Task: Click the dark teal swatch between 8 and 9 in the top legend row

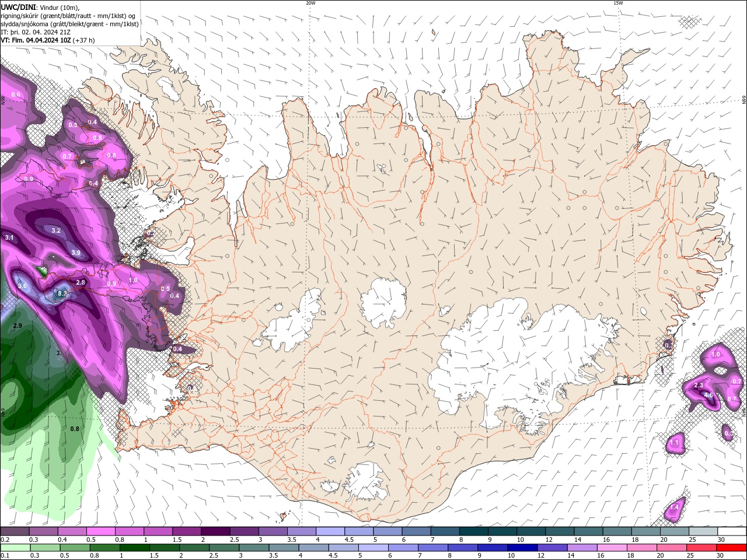Action: point(473,531)
